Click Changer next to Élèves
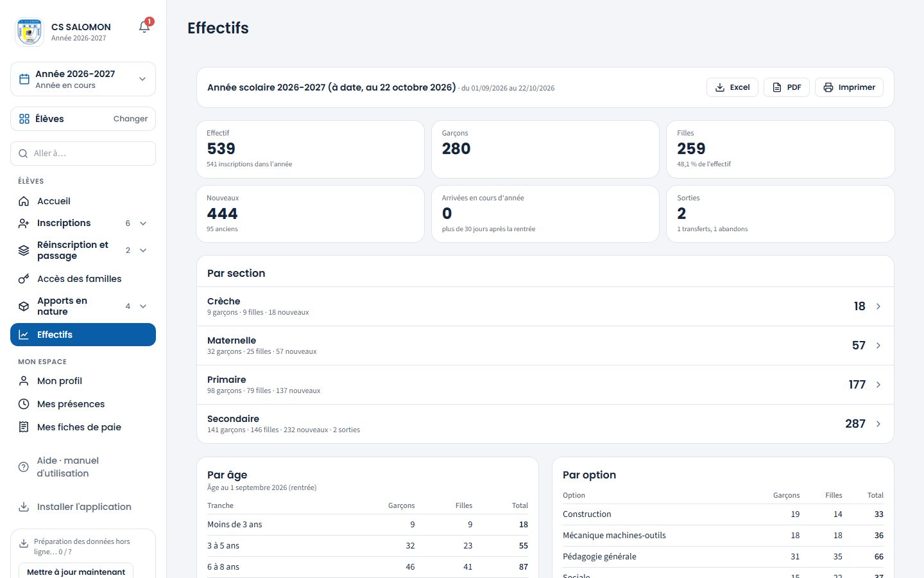Viewport: 924px width, 578px height. (130, 119)
